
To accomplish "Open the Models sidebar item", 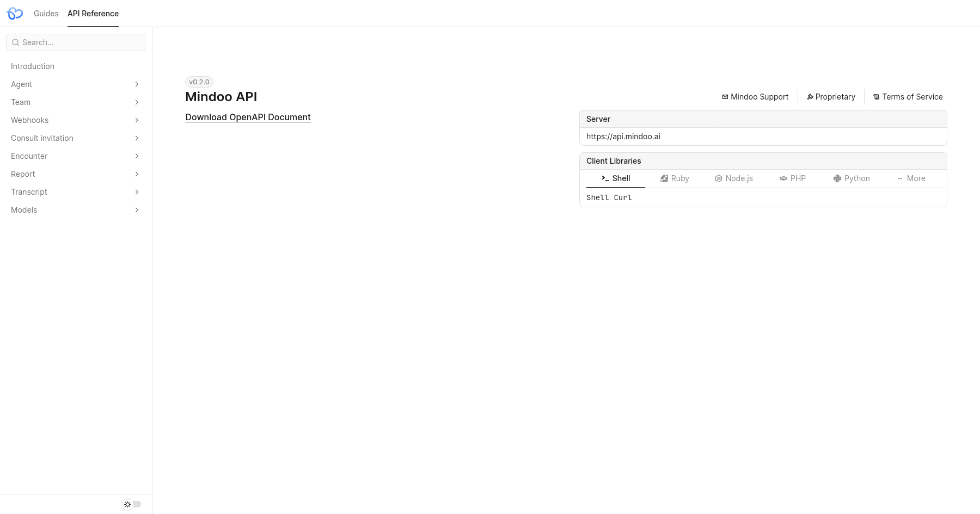I will click(76, 210).
